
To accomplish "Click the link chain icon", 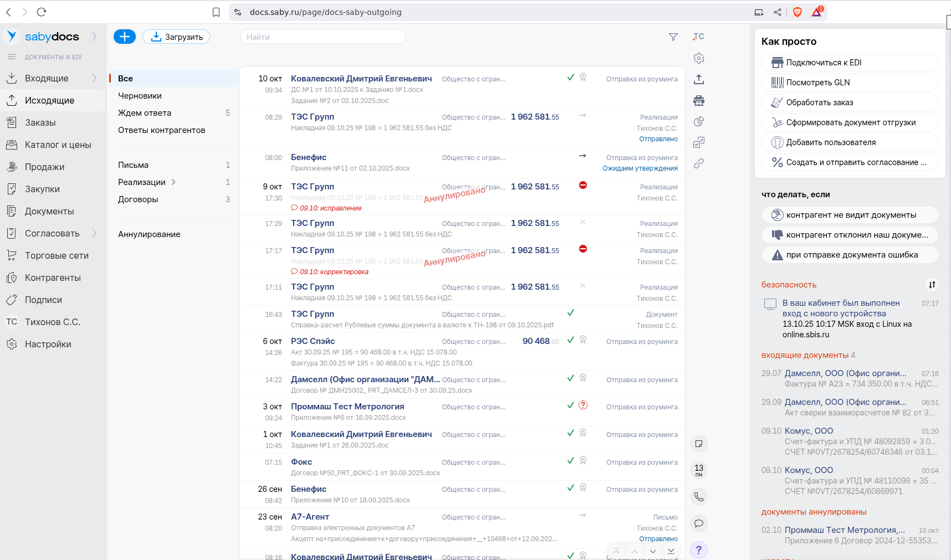I will [699, 163].
